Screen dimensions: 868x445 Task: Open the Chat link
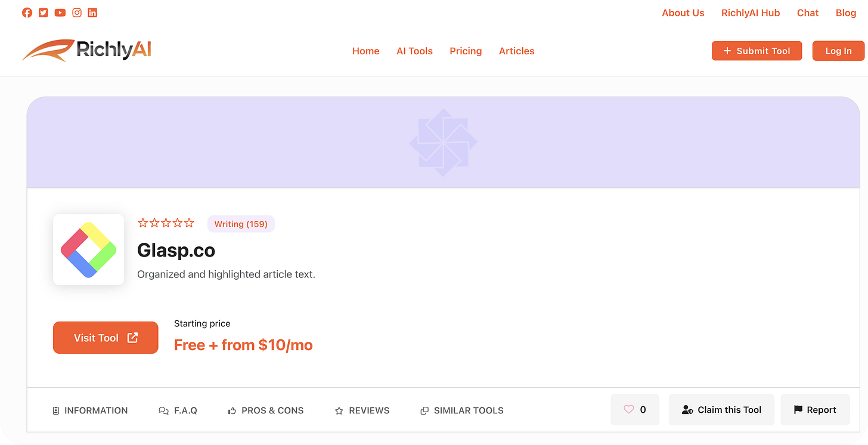(808, 13)
